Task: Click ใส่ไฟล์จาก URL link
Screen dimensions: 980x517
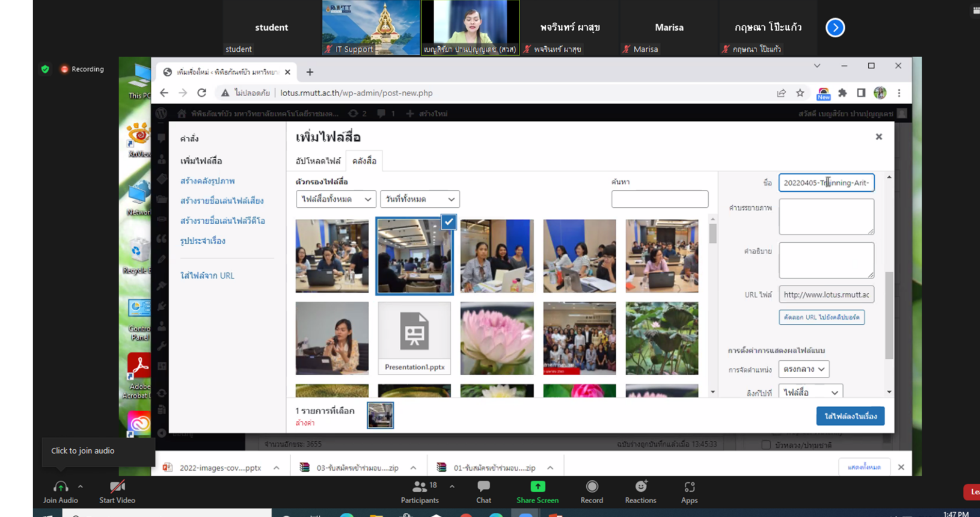Action: [x=207, y=275]
